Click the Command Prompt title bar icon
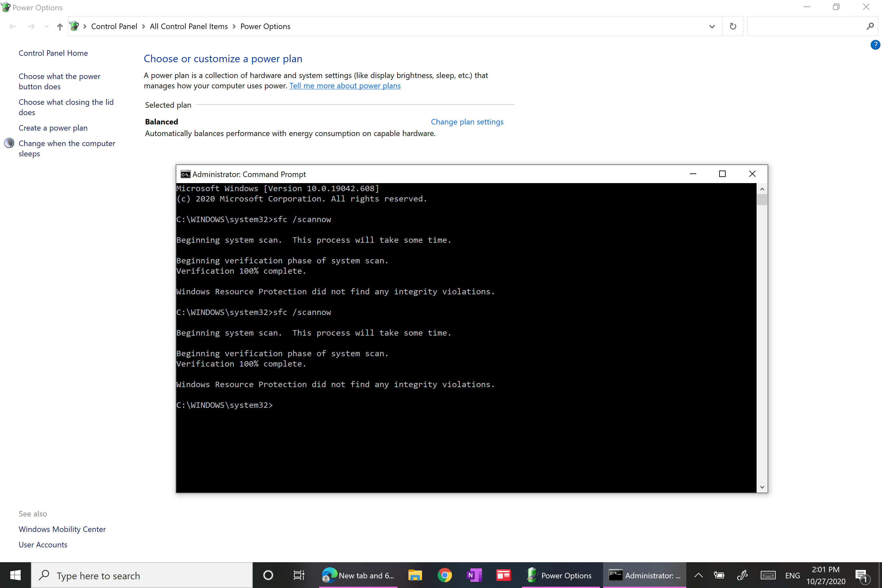The width and height of the screenshot is (882, 588). click(185, 174)
